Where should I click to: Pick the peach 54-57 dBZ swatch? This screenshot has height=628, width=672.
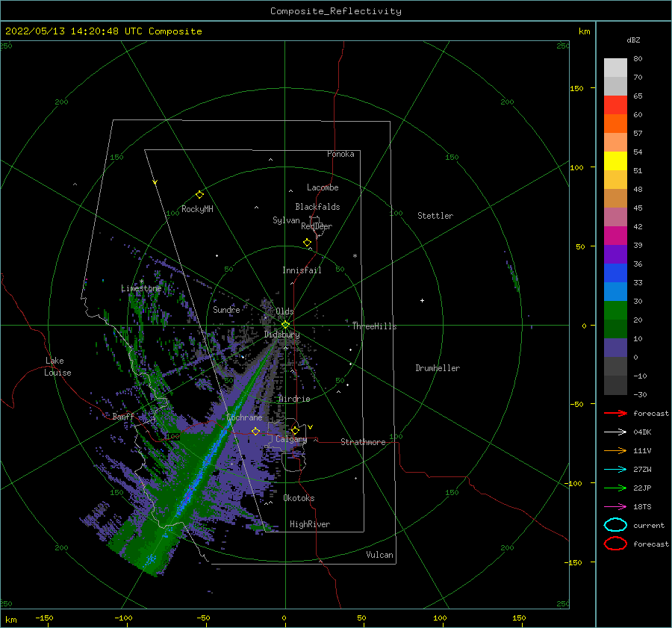click(615, 143)
